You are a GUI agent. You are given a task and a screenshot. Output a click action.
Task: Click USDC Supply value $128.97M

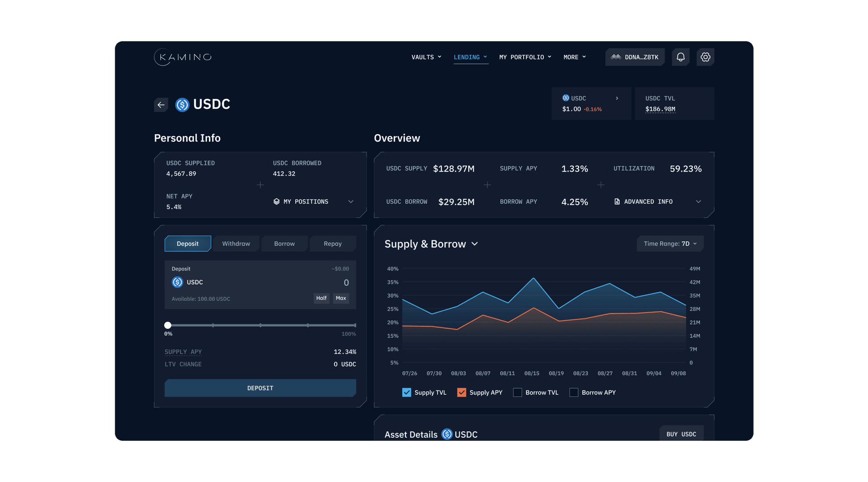pyautogui.click(x=454, y=168)
